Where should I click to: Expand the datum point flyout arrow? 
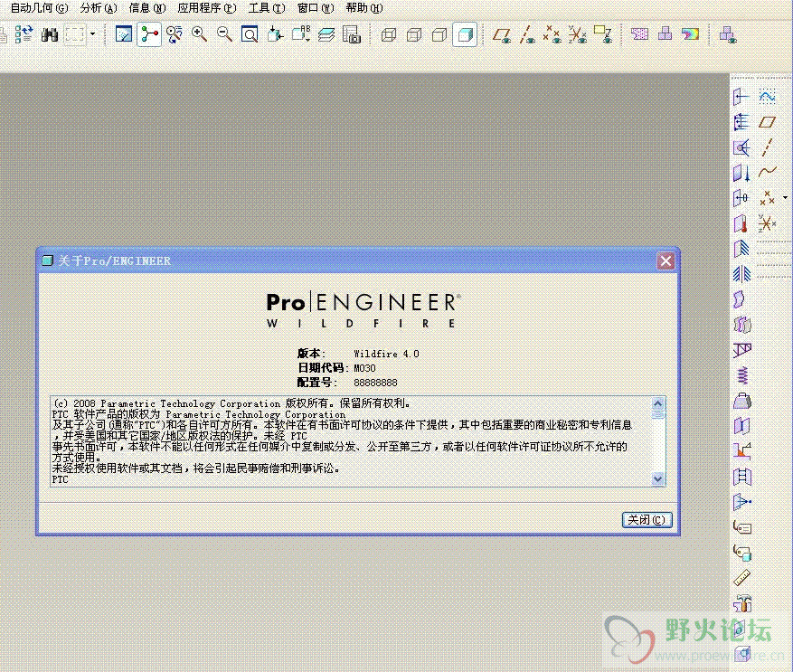[x=786, y=198]
